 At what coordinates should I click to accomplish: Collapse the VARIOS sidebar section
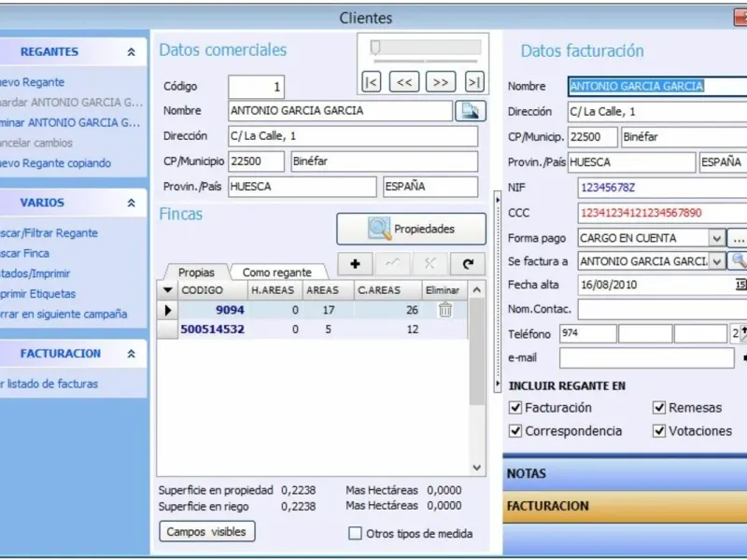(131, 203)
